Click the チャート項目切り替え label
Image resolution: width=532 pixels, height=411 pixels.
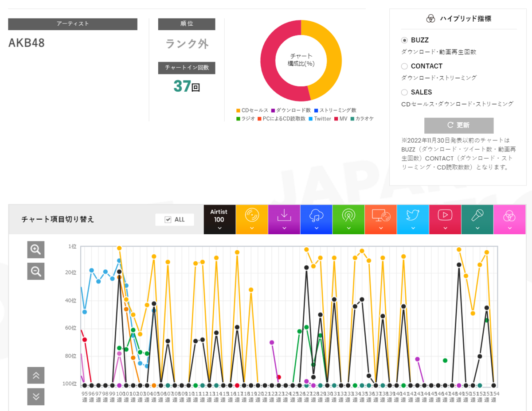pyautogui.click(x=58, y=219)
